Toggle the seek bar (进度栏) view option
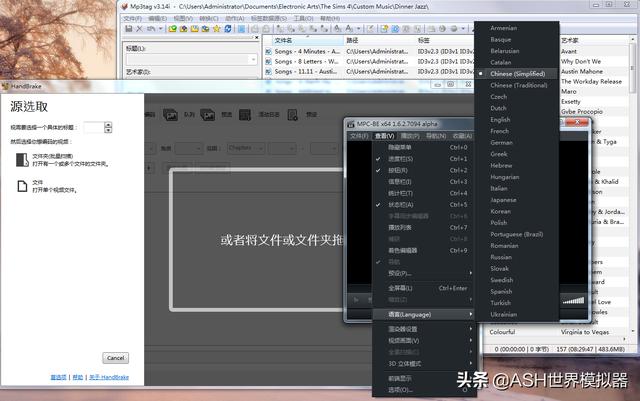 click(x=400, y=158)
